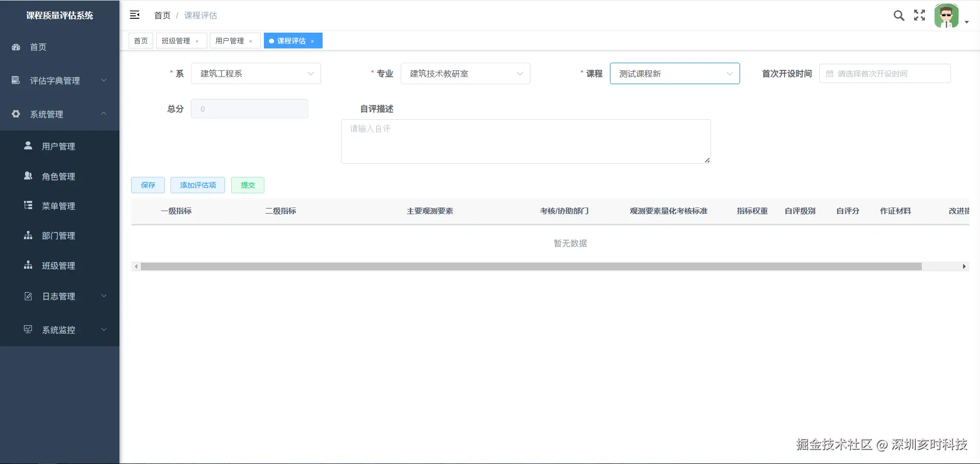
Task: Open 角色管理 in the sidebar menu
Action: click(60, 176)
